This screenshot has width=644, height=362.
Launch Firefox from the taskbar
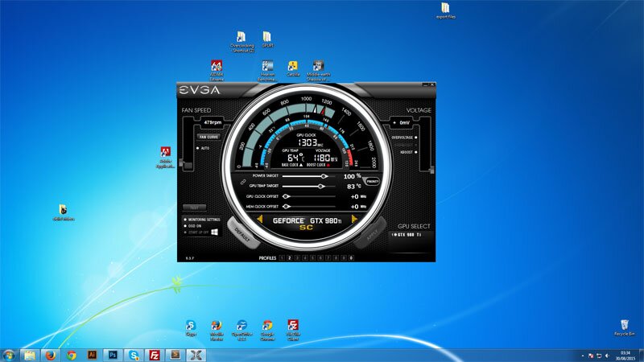(x=51, y=355)
